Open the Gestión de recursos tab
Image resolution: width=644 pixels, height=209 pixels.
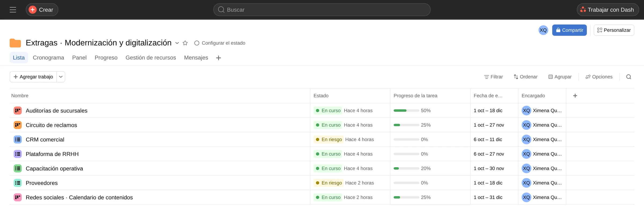pyautogui.click(x=151, y=58)
